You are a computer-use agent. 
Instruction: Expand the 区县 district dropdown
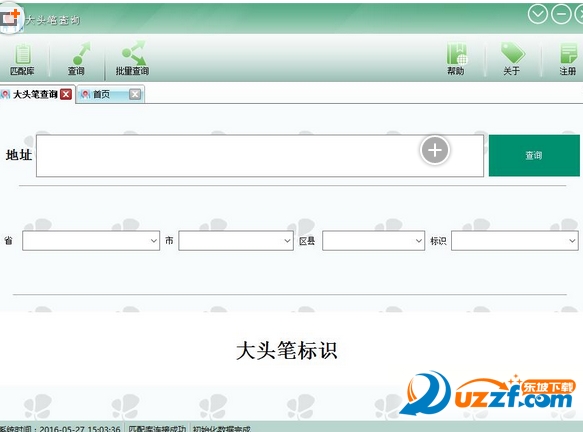[x=373, y=241]
